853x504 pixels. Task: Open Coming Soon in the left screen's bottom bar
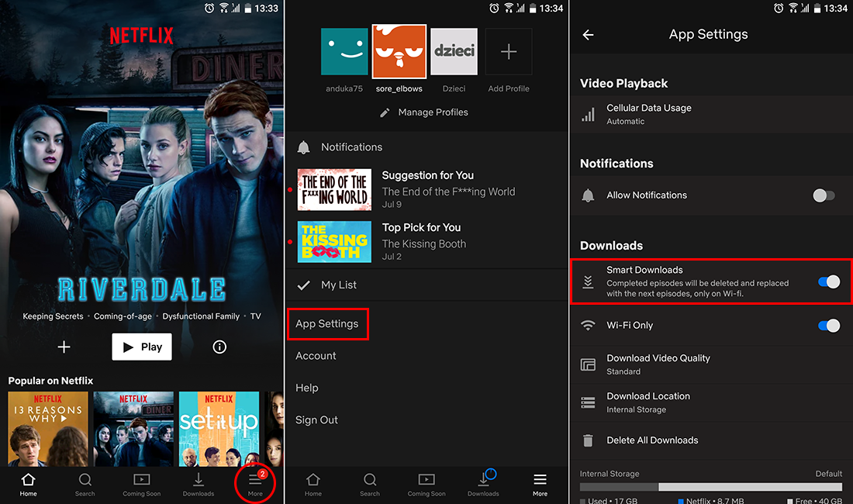(x=141, y=485)
